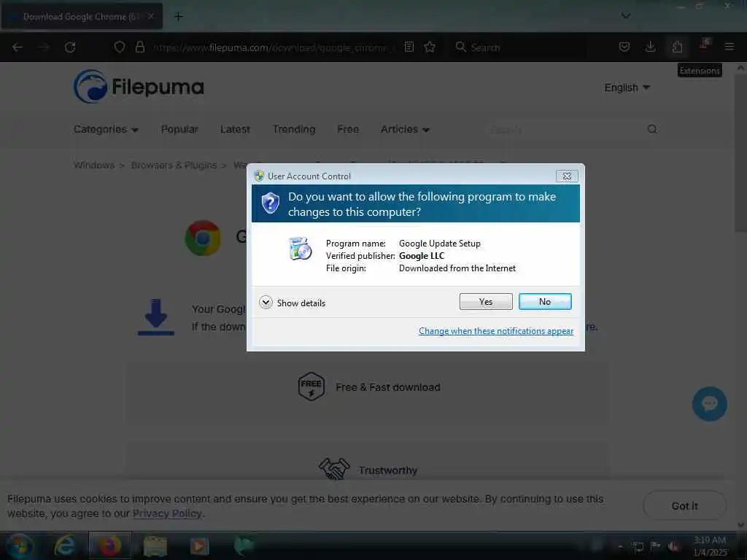
Task: Show site security padlock info
Action: (x=139, y=47)
